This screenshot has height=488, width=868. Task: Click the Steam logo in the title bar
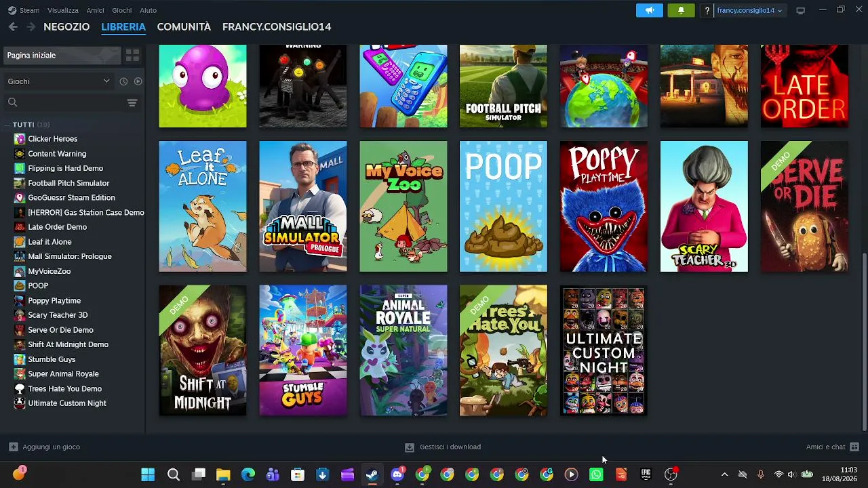pos(12,10)
